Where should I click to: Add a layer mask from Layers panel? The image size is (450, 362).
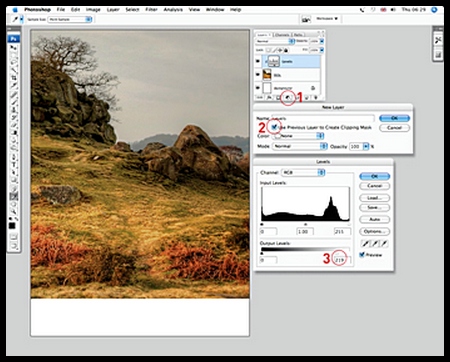pos(278,97)
